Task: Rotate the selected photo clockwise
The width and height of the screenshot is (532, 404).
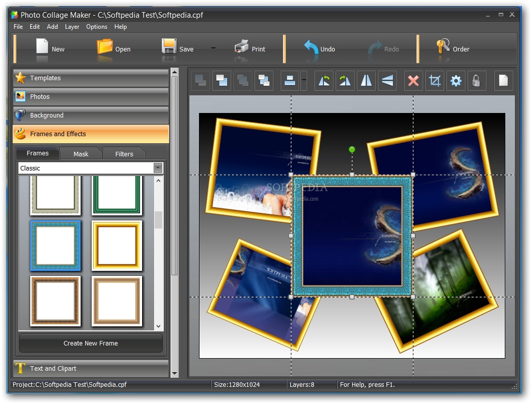Action: click(x=345, y=81)
